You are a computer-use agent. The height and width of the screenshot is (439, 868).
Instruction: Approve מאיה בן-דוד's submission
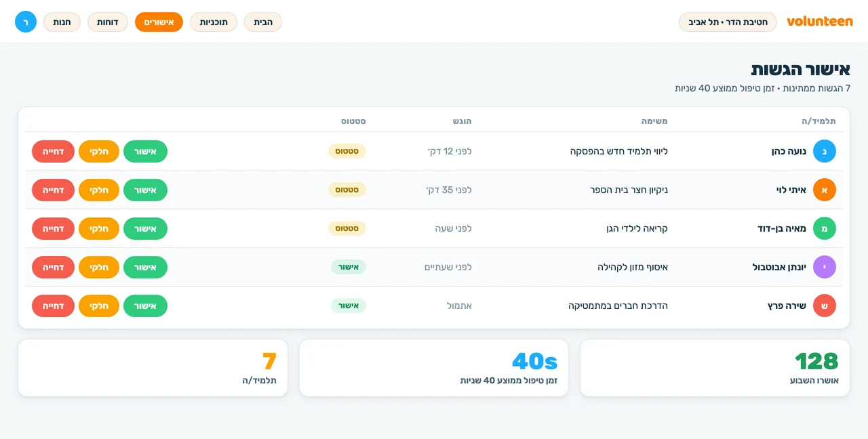pos(145,228)
